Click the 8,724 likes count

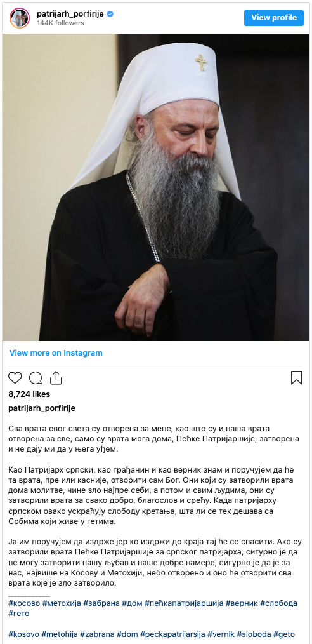tap(29, 394)
